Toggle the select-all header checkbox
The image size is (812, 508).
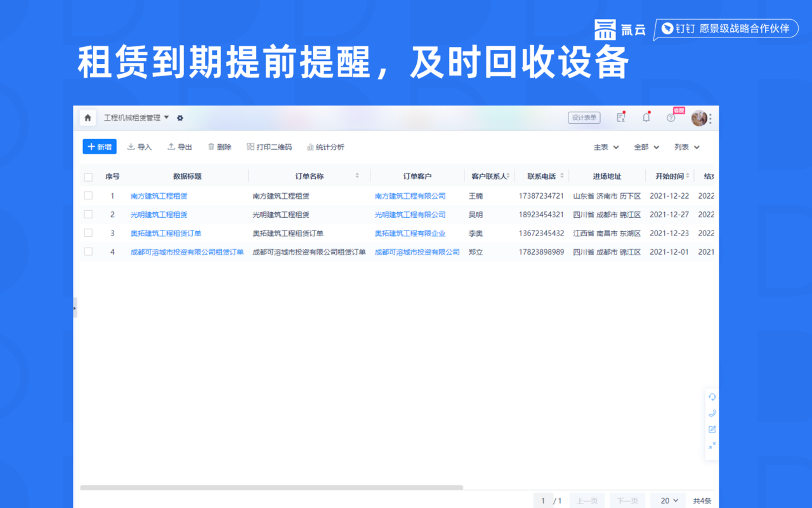(x=88, y=177)
